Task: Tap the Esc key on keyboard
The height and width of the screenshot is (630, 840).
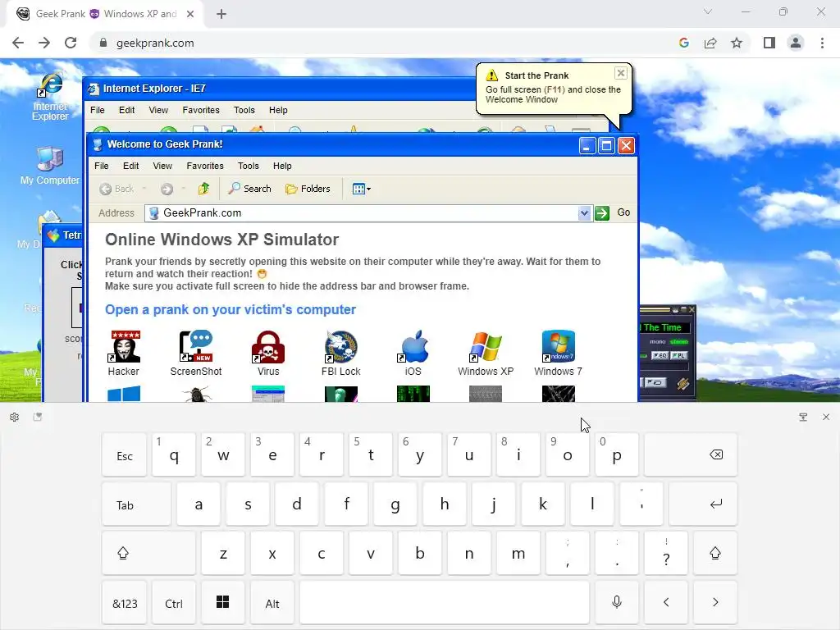Action: coord(125,455)
